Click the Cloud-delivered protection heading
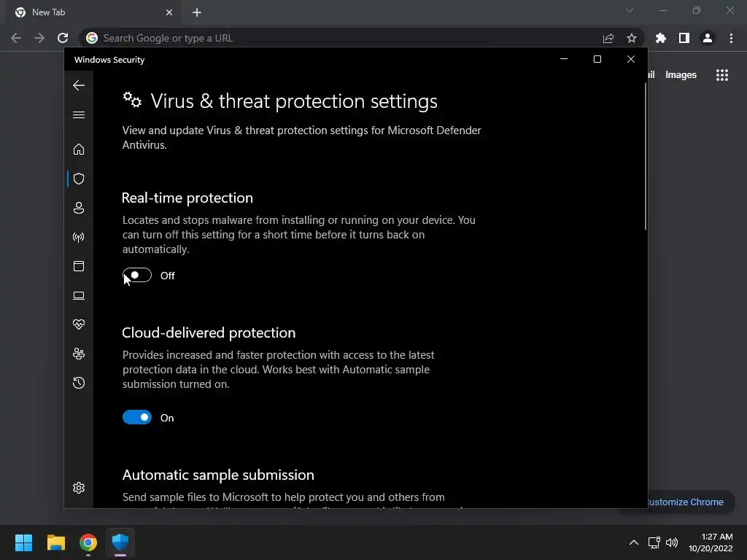The width and height of the screenshot is (747, 560). pyautogui.click(x=209, y=332)
